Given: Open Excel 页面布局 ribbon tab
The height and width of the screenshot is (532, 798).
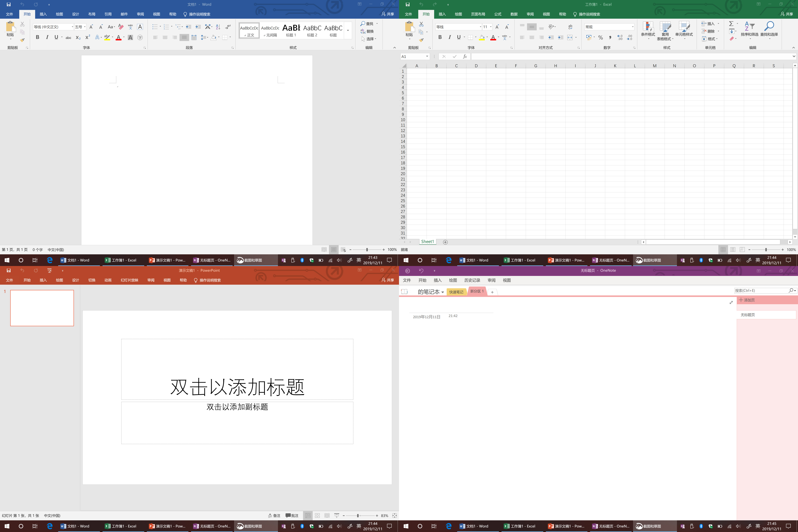Looking at the screenshot, I should pyautogui.click(x=478, y=14).
